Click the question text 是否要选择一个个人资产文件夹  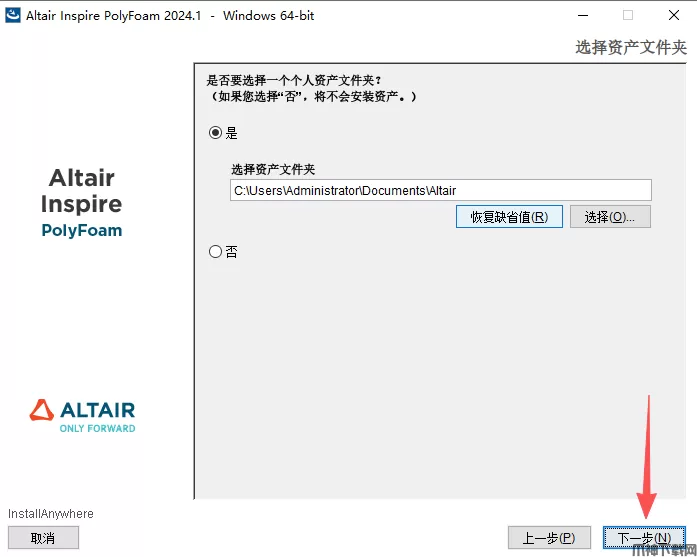(294, 80)
